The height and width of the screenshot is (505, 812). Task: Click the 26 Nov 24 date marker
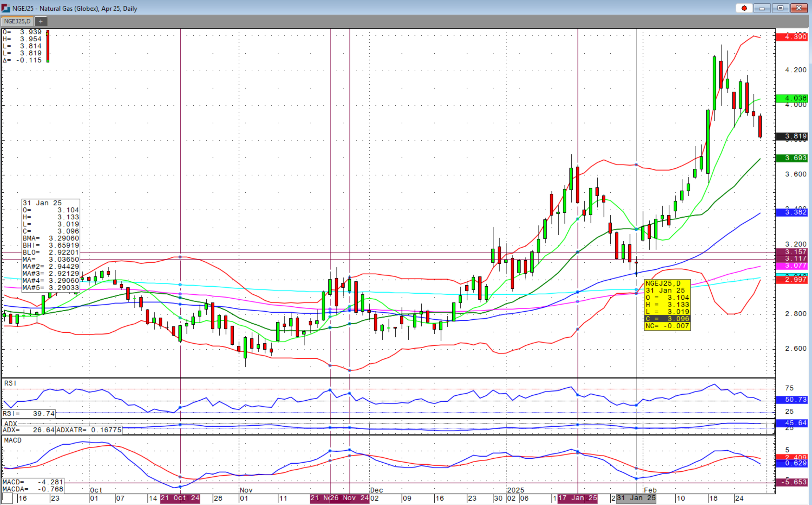[349, 498]
